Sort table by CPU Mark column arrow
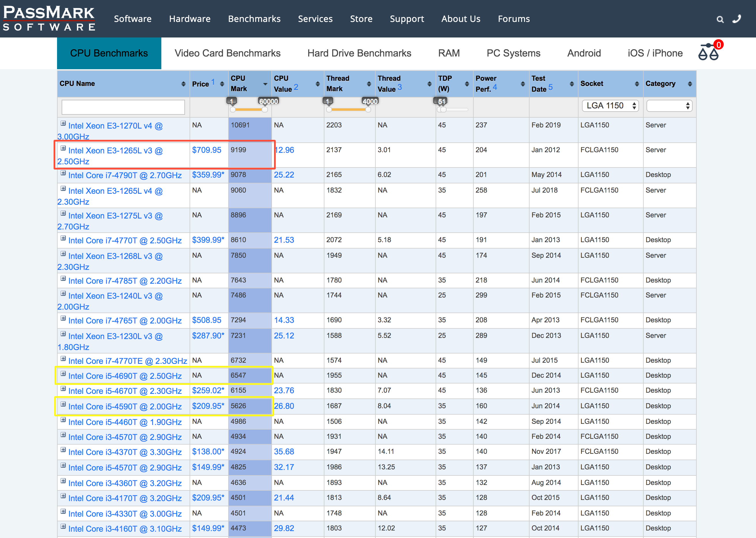 coord(265,84)
